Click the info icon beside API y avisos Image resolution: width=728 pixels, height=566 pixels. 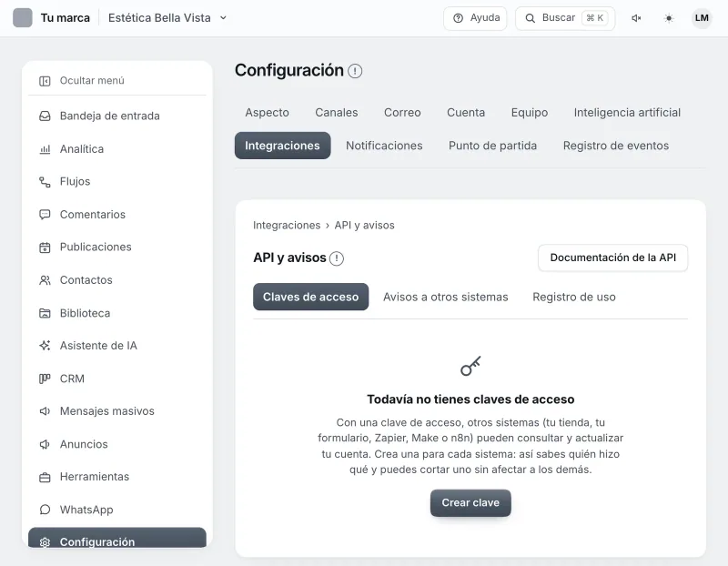337,258
